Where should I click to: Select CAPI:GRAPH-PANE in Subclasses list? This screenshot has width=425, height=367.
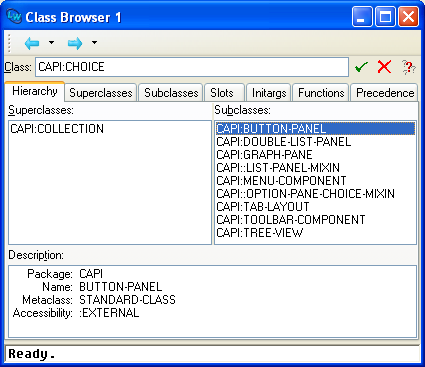[x=264, y=155]
